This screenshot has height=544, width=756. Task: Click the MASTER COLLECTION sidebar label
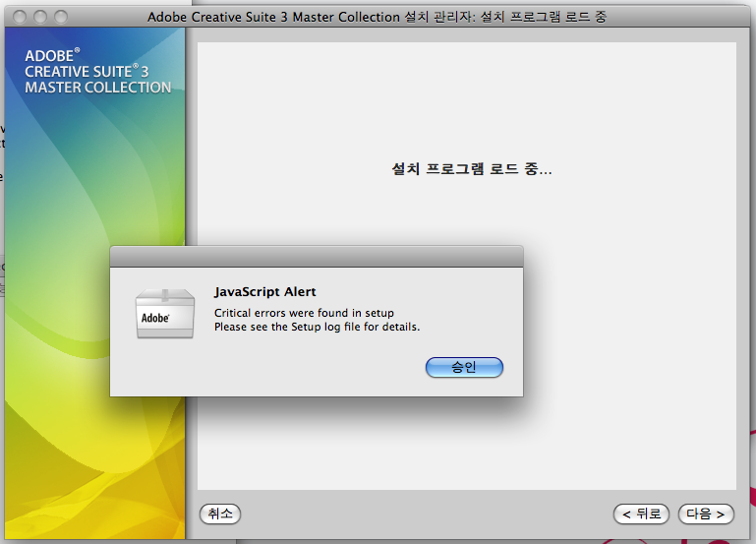tap(97, 88)
